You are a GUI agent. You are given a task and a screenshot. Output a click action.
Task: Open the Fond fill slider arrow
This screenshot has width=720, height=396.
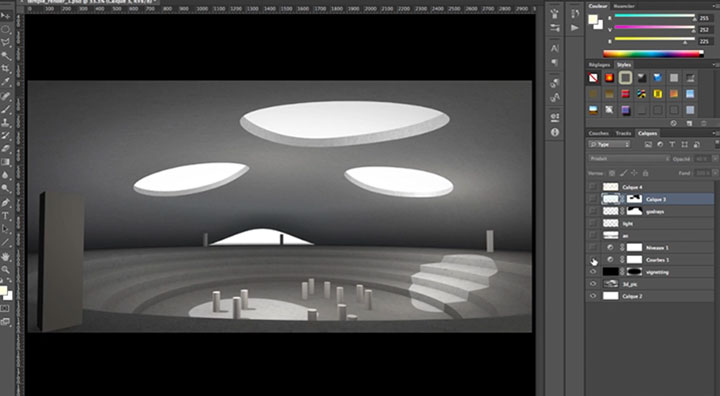[715, 173]
